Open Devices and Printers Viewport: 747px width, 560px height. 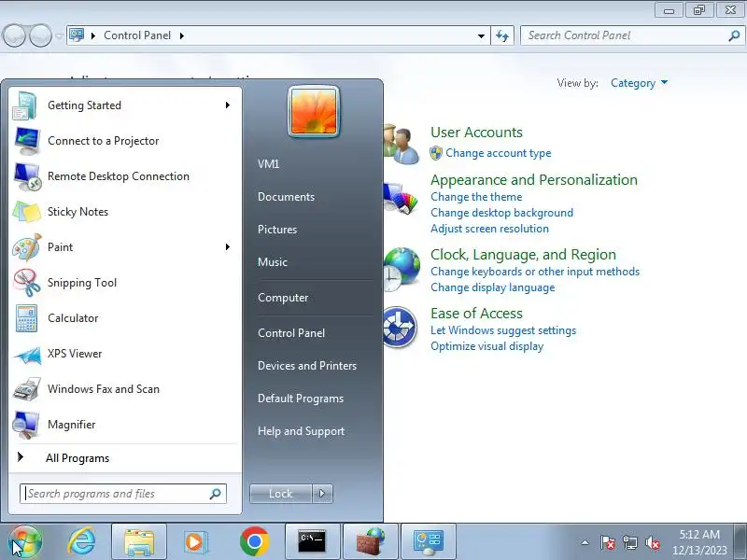[307, 366]
